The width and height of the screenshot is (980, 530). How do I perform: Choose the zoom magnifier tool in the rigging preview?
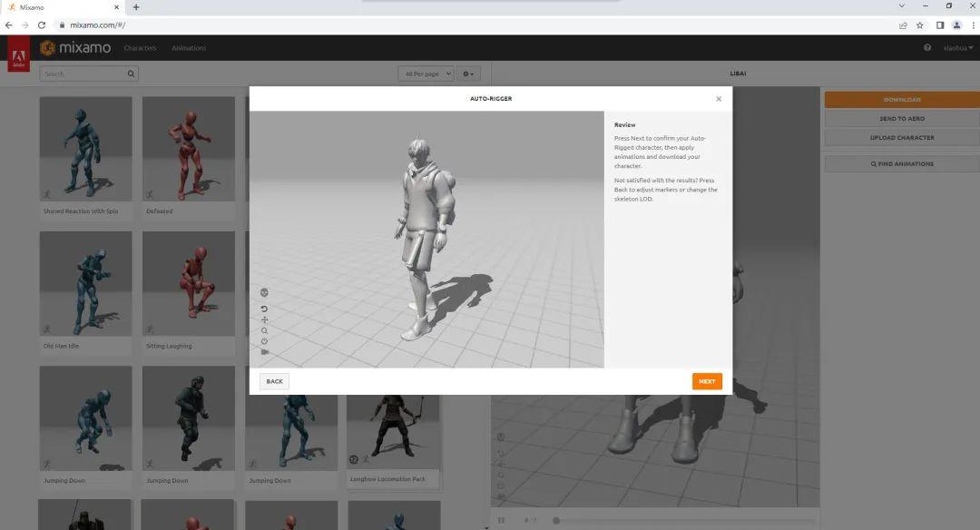pos(264,330)
